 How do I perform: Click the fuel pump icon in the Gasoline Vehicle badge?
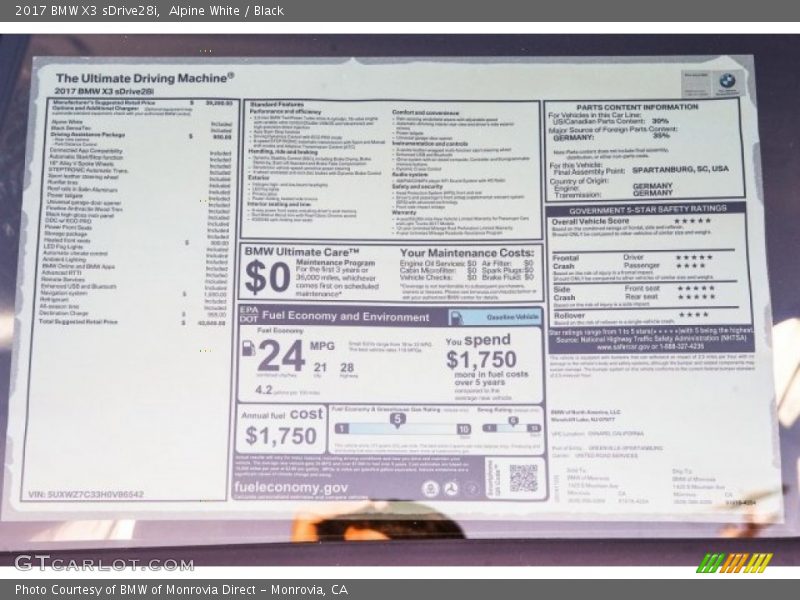456,318
